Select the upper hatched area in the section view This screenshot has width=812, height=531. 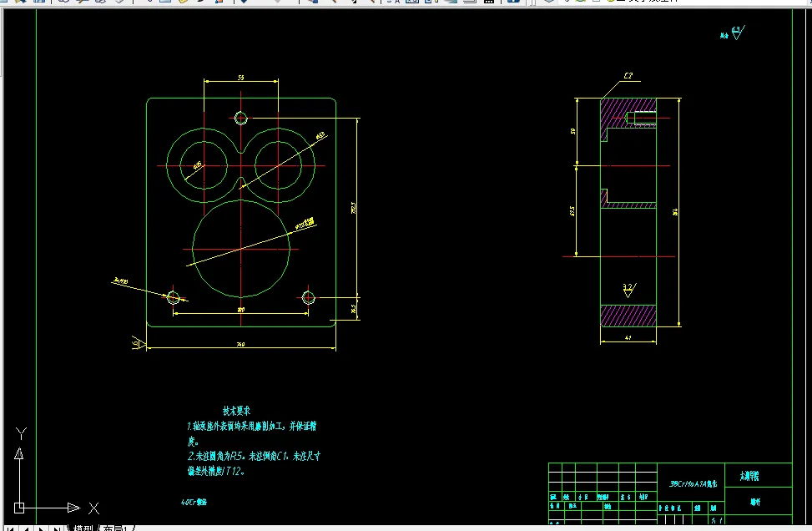tap(616, 109)
